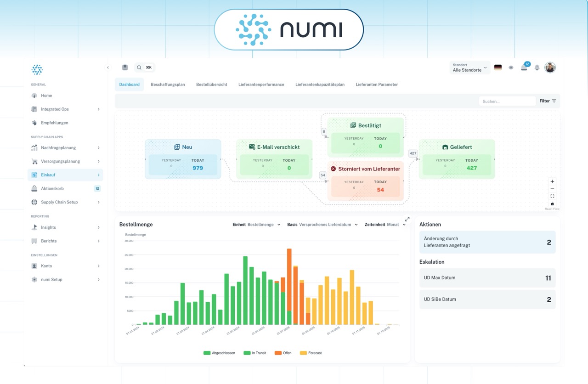This screenshot has height=384, width=588.
Task: Click the Insights flag icon
Action: 34,227
